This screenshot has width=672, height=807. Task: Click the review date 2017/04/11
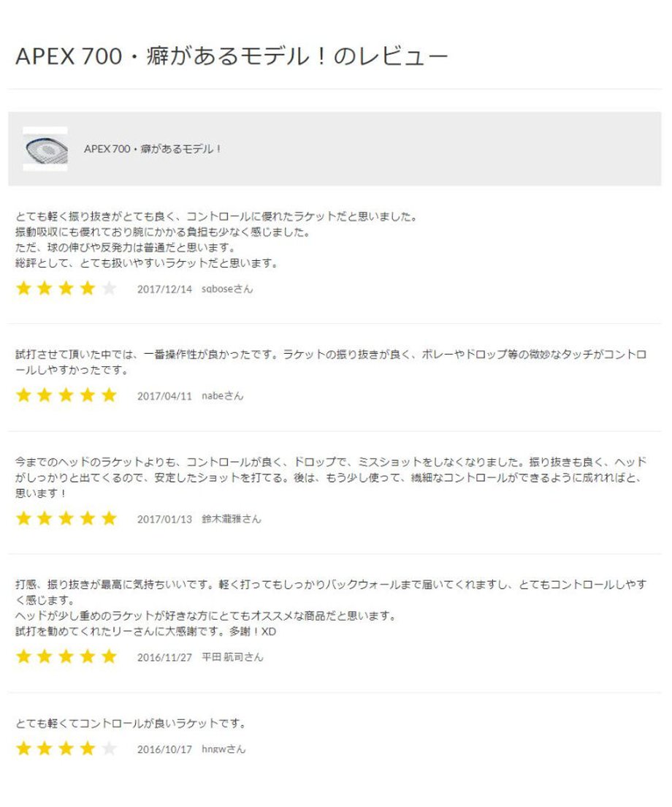pos(164,396)
